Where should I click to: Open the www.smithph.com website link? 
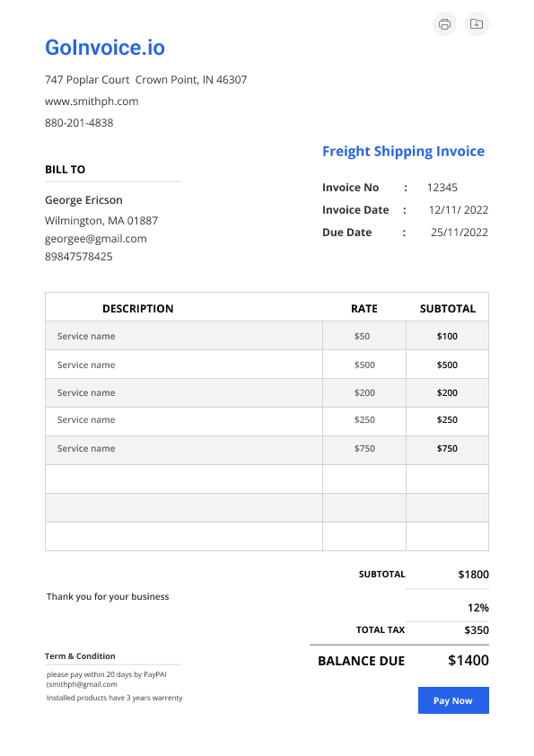(x=92, y=101)
